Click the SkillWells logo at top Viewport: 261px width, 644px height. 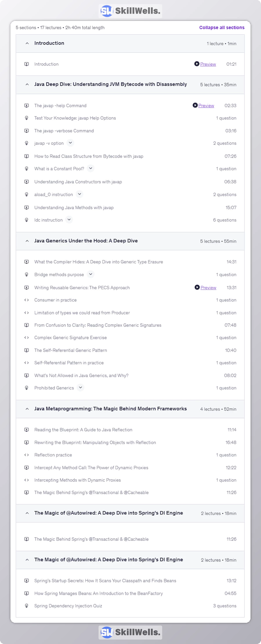pos(130,11)
